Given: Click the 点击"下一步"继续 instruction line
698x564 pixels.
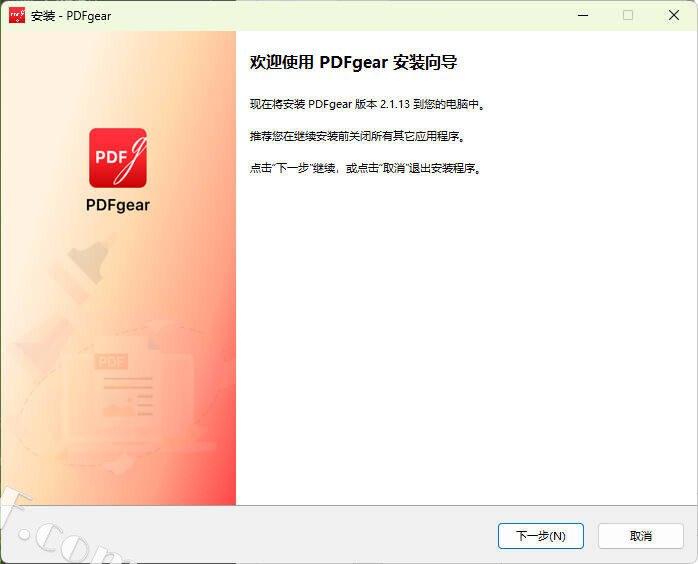Looking at the screenshot, I should [366, 168].
